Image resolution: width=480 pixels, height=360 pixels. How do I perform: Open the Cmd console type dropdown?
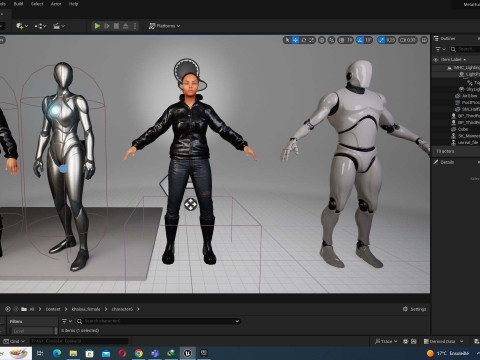click(14, 341)
